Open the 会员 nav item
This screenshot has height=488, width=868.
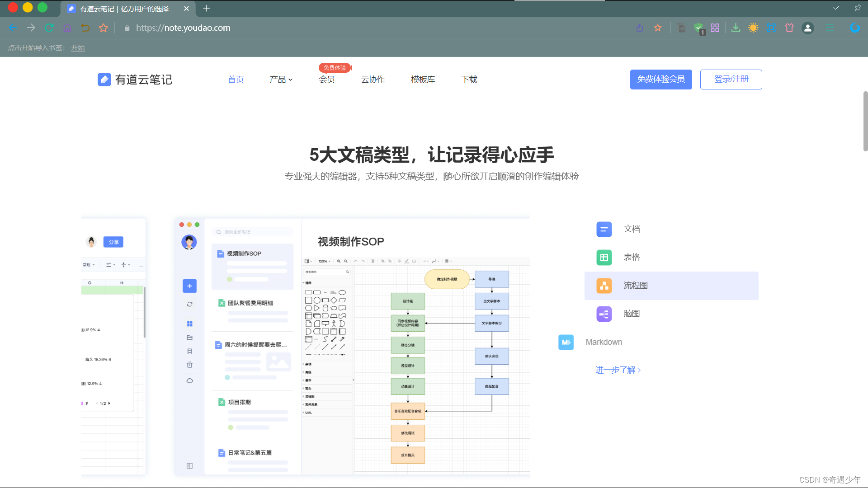(x=327, y=80)
